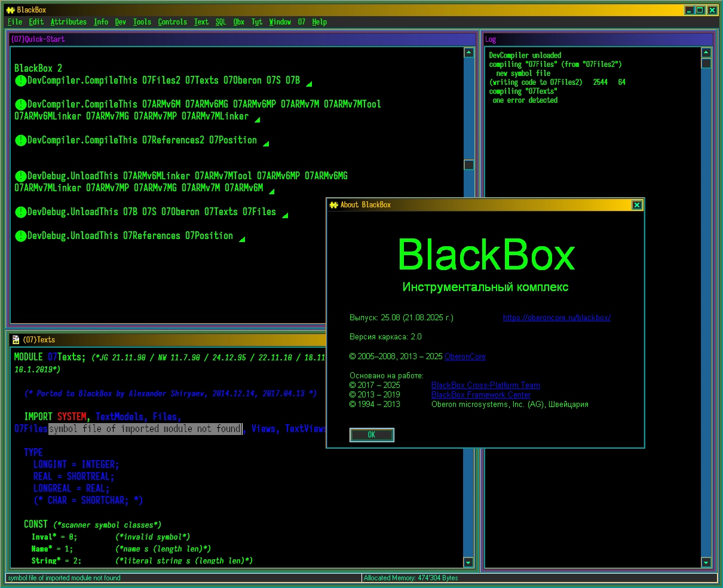
Task: Click the highlighted symbol file error marker
Action: [145, 429]
